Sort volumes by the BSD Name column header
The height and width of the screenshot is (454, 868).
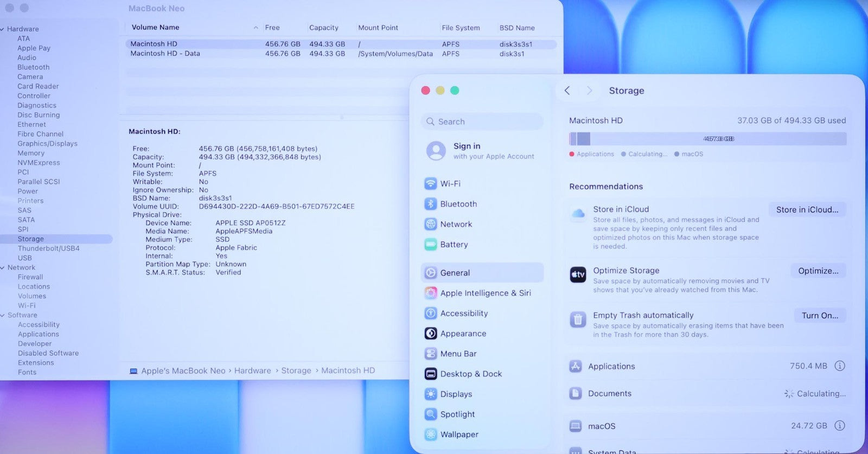click(517, 28)
